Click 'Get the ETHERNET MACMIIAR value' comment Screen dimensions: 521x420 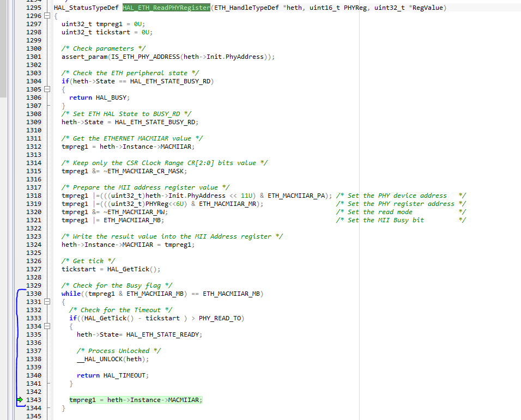pyautogui.click(x=132, y=138)
